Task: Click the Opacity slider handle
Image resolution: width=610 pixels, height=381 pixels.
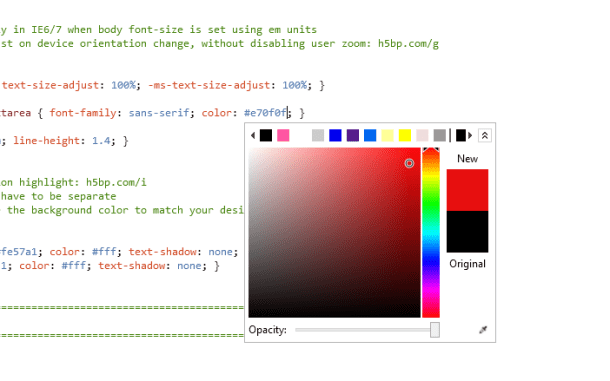Action: 435,330
